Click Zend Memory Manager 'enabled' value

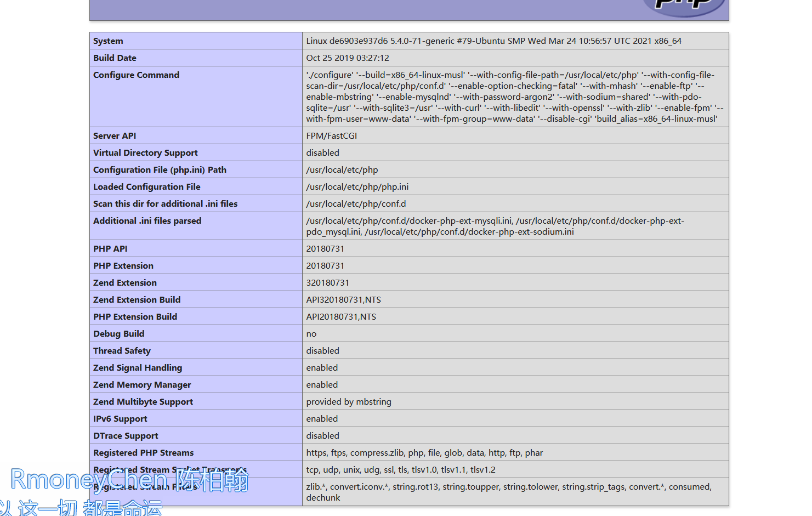point(322,385)
